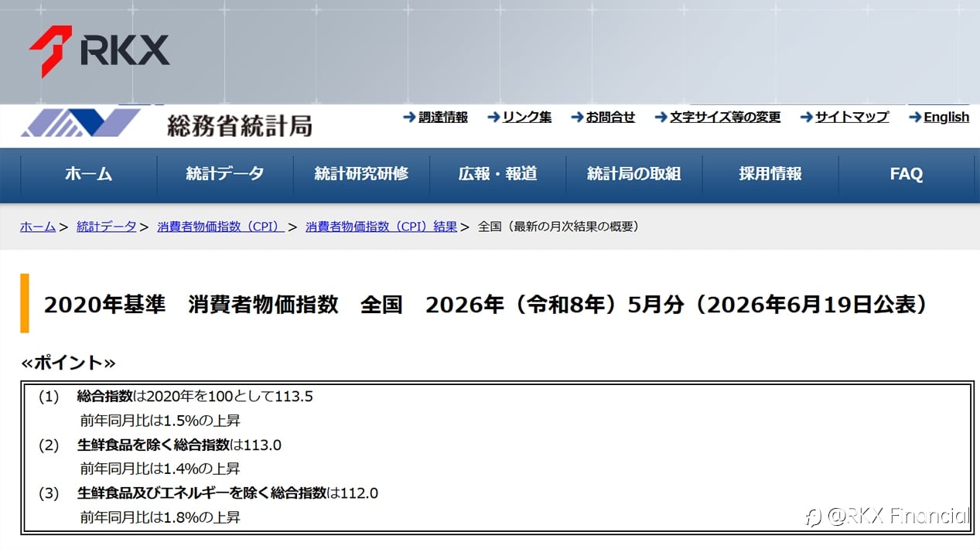Click the 1.5%の上昇 line
The height and width of the screenshot is (549, 980).
[x=160, y=421]
